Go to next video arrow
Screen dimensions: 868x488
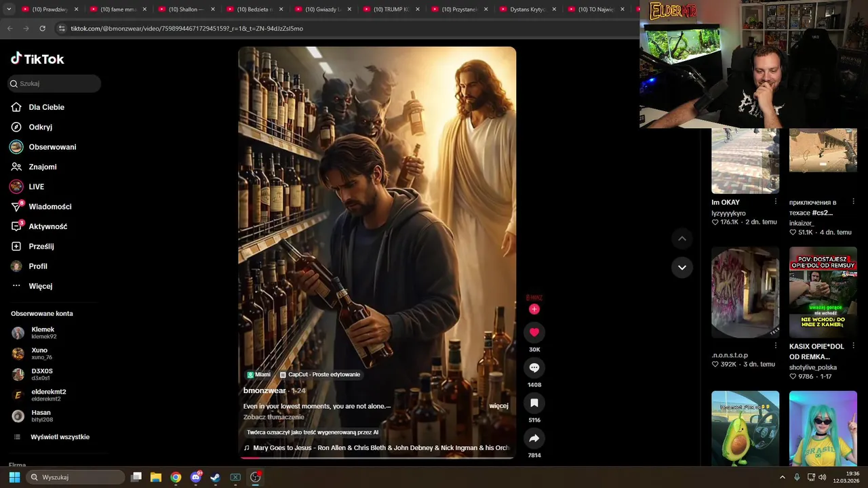click(x=682, y=267)
